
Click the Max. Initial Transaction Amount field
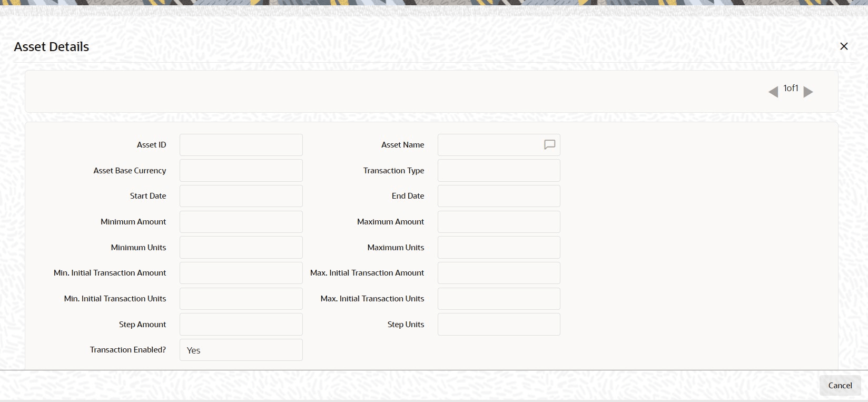tap(499, 273)
